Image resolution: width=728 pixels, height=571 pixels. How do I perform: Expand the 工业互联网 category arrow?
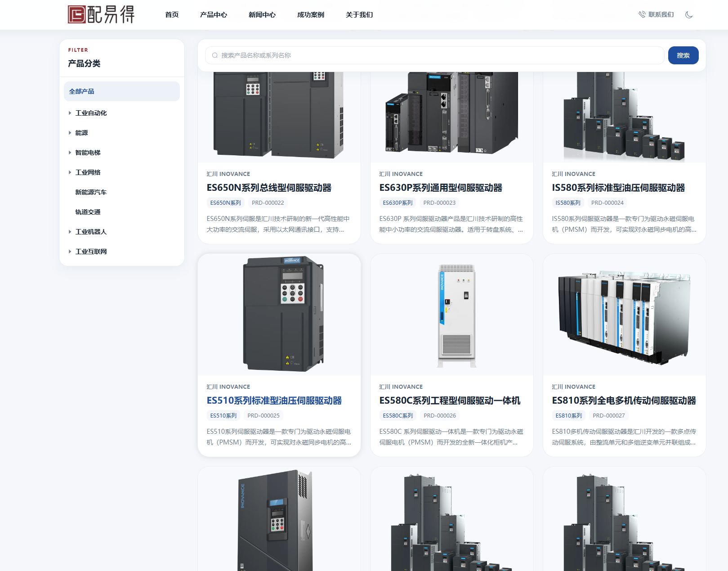tap(70, 252)
